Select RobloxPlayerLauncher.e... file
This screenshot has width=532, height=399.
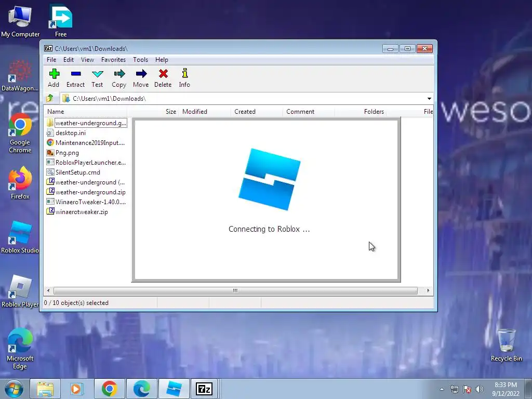click(x=86, y=163)
